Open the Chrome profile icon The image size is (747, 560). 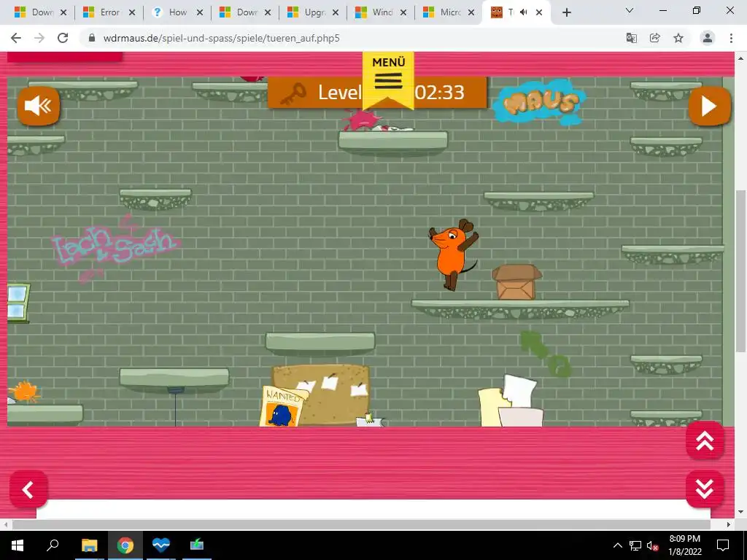708,38
